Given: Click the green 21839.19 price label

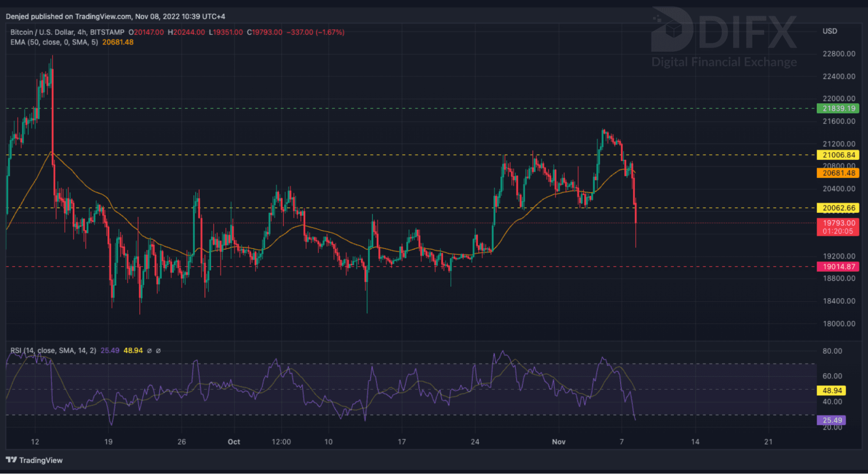Looking at the screenshot, I should coord(838,109).
